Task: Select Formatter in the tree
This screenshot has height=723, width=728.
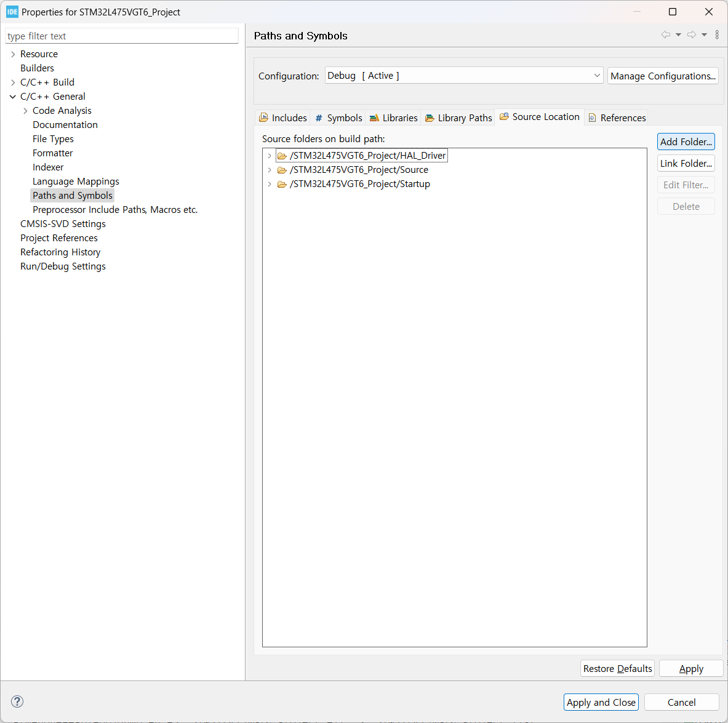Action: [52, 153]
